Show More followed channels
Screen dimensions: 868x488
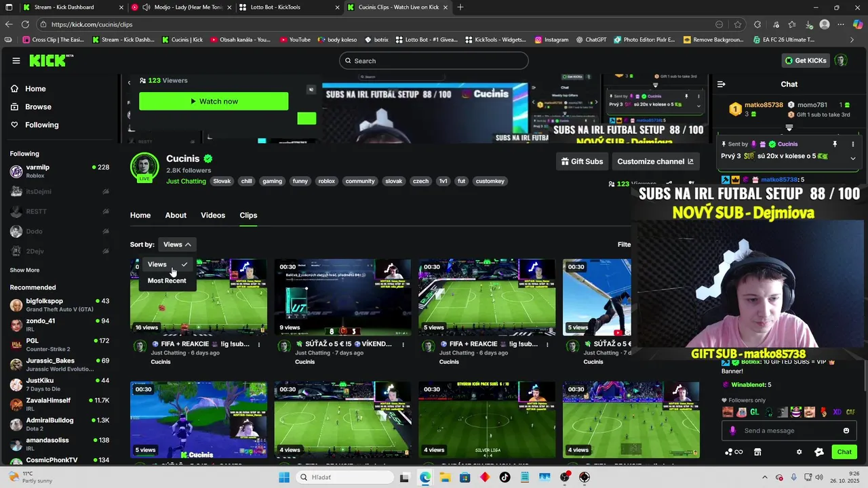pyautogui.click(x=24, y=270)
